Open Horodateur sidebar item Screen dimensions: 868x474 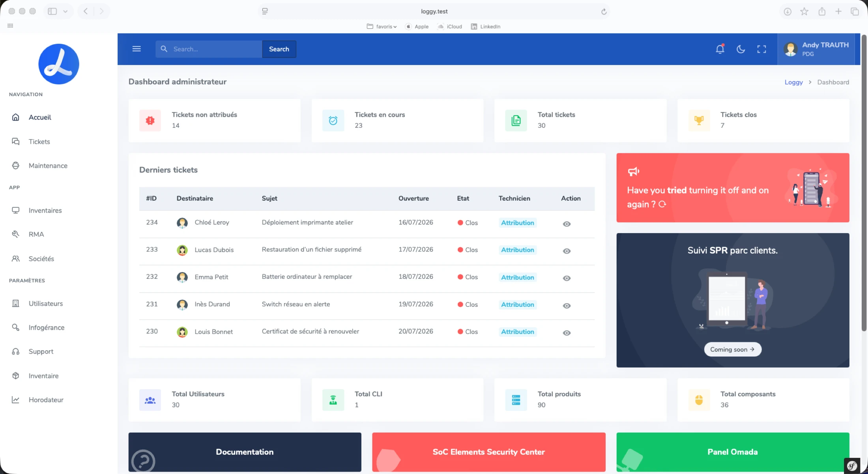tap(46, 400)
